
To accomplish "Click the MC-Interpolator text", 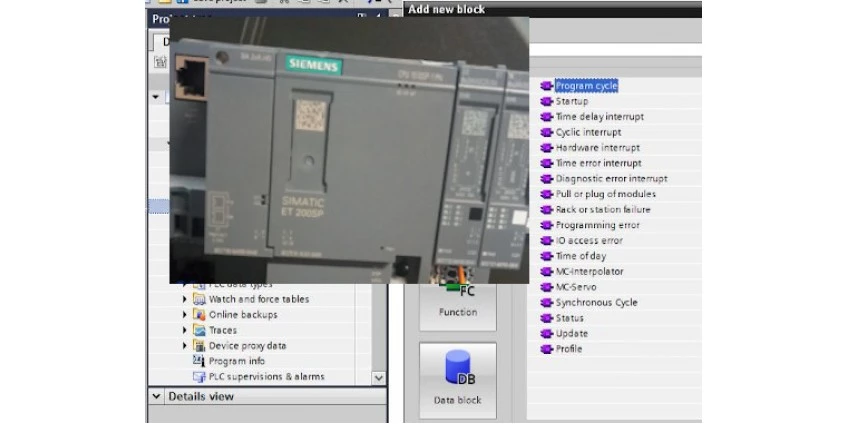I will coord(589,271).
